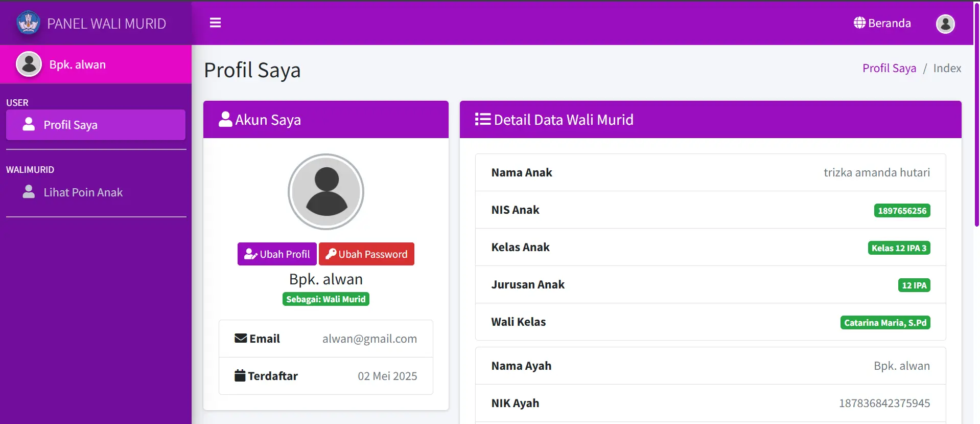980x424 pixels.
Task: Click the Profil Saya page heading
Action: (x=252, y=71)
